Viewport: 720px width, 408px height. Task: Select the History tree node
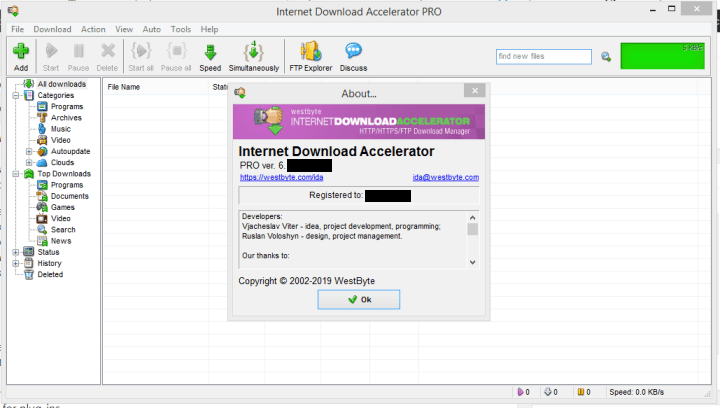[x=49, y=263]
